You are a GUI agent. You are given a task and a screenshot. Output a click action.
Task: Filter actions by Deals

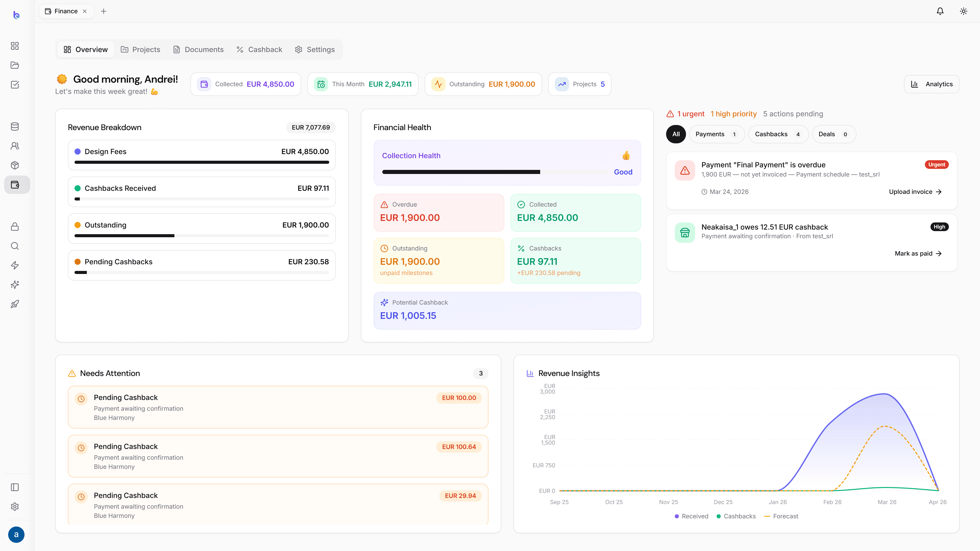pos(834,134)
